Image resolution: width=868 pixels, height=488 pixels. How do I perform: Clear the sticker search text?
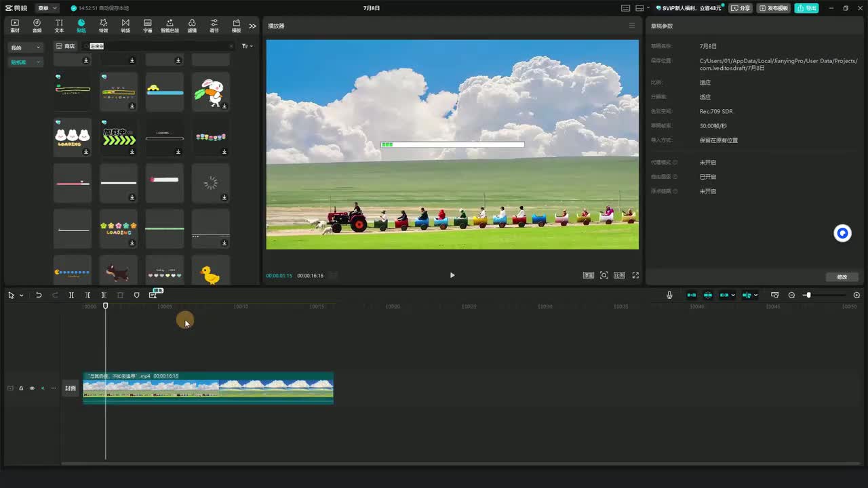pos(231,46)
